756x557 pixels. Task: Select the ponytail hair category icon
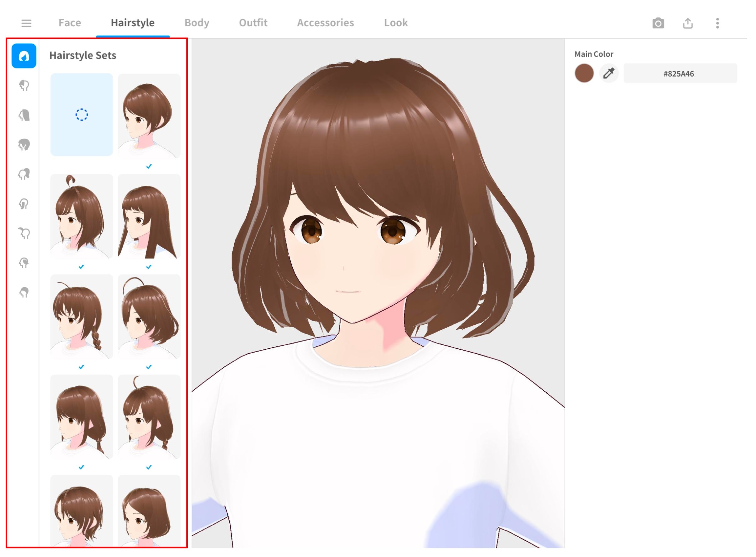(x=24, y=174)
